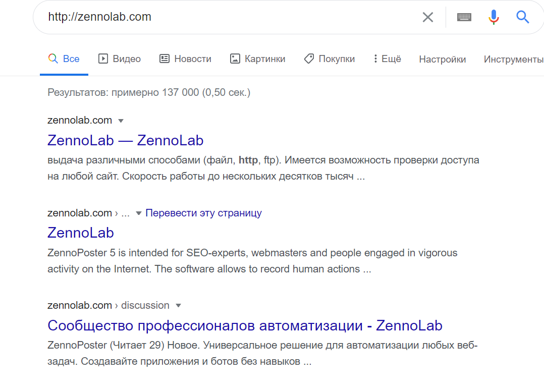Submit search using magnifier icon
This screenshot has height=392, width=544.
pyautogui.click(x=522, y=17)
